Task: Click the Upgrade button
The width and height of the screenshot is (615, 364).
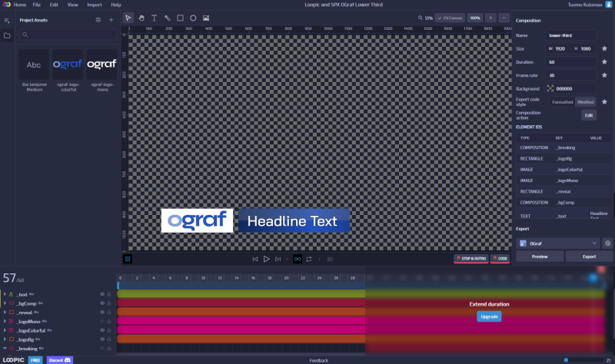Action: [x=489, y=316]
